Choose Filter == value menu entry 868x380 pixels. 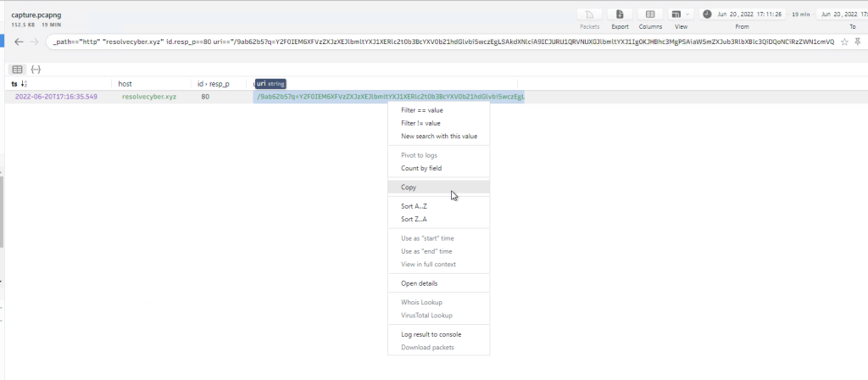coord(421,110)
